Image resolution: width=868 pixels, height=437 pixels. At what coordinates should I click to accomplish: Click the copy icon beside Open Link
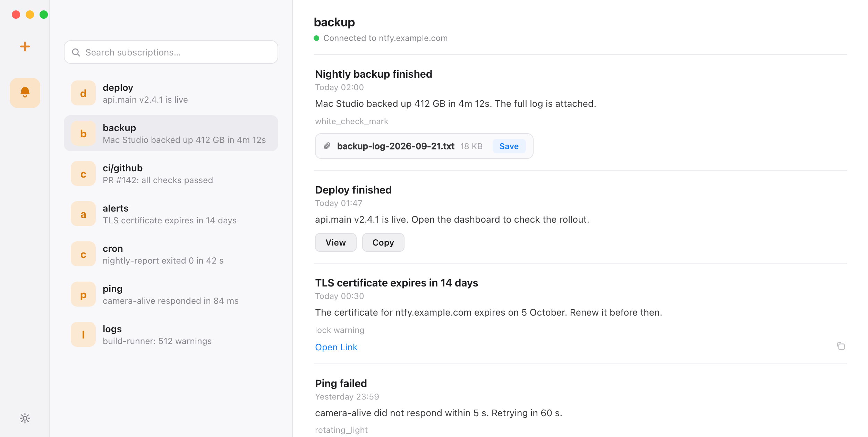(841, 346)
